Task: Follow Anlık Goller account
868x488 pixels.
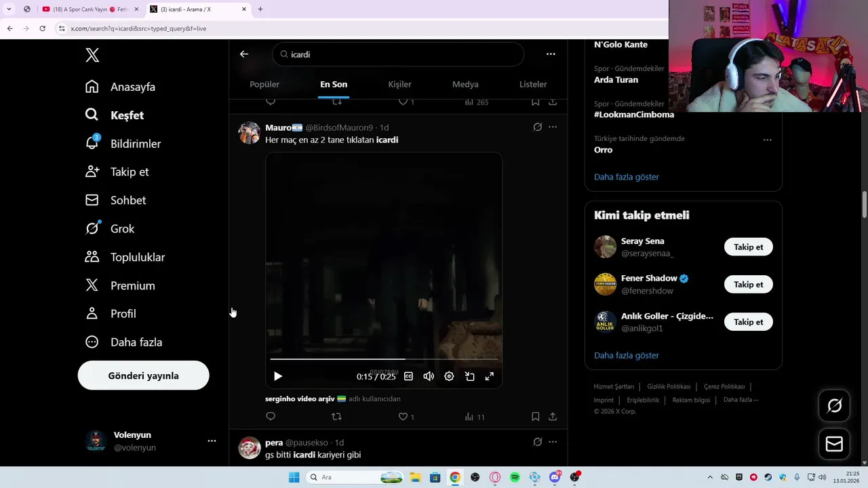Action: [749, 322]
